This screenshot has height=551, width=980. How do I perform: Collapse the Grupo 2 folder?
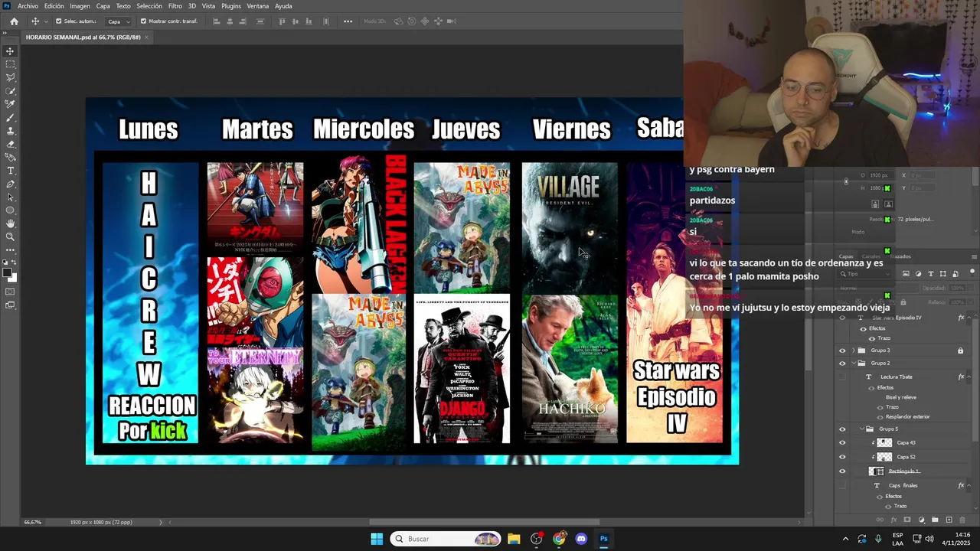[x=854, y=363]
